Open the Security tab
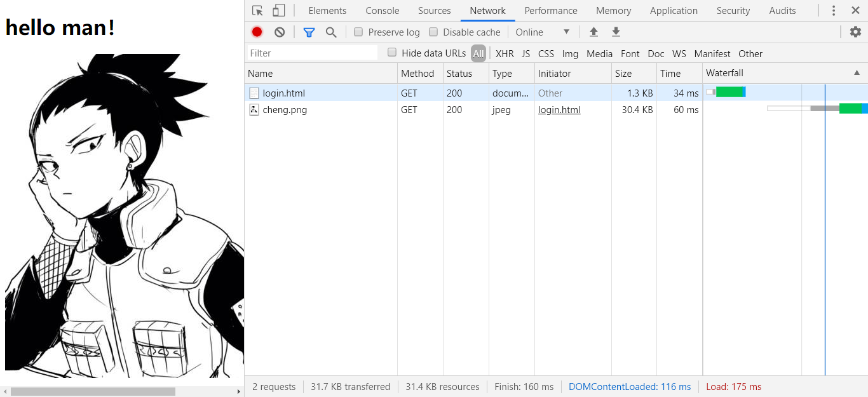Screen dimensions: 868x397 733,11
